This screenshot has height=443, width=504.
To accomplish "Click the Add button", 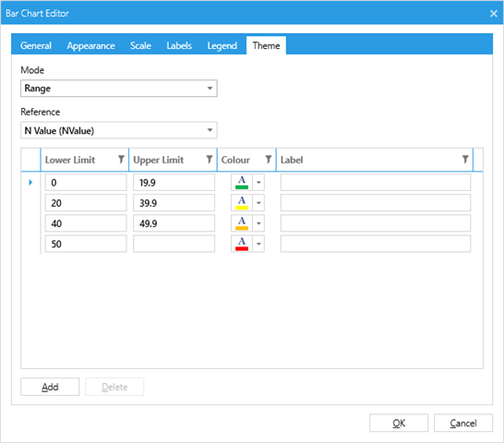I will click(x=50, y=387).
